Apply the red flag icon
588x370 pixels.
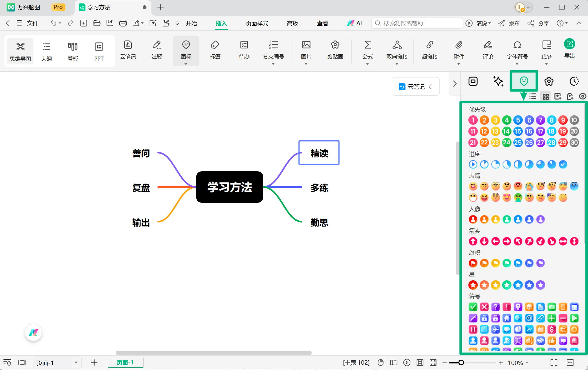[473, 263]
